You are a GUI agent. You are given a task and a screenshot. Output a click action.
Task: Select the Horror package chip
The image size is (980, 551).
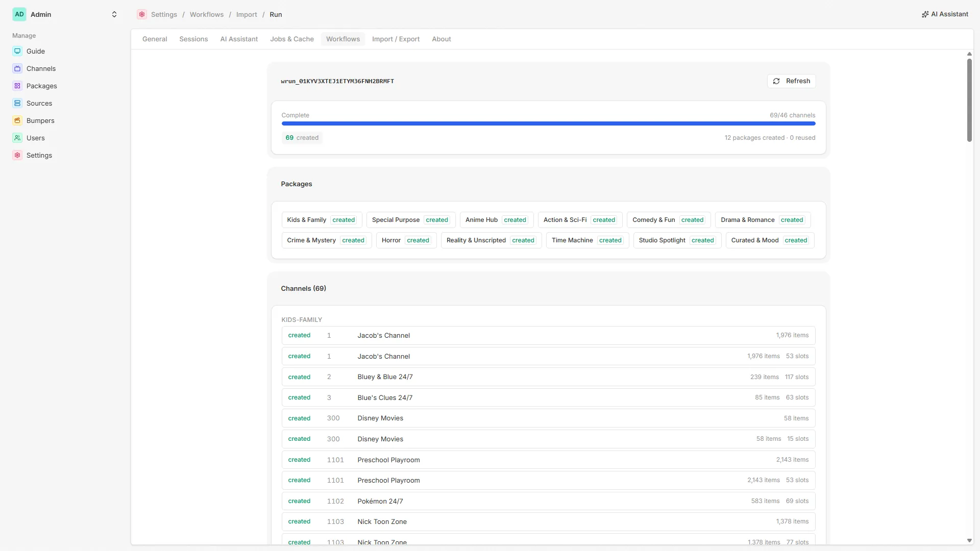coord(406,240)
